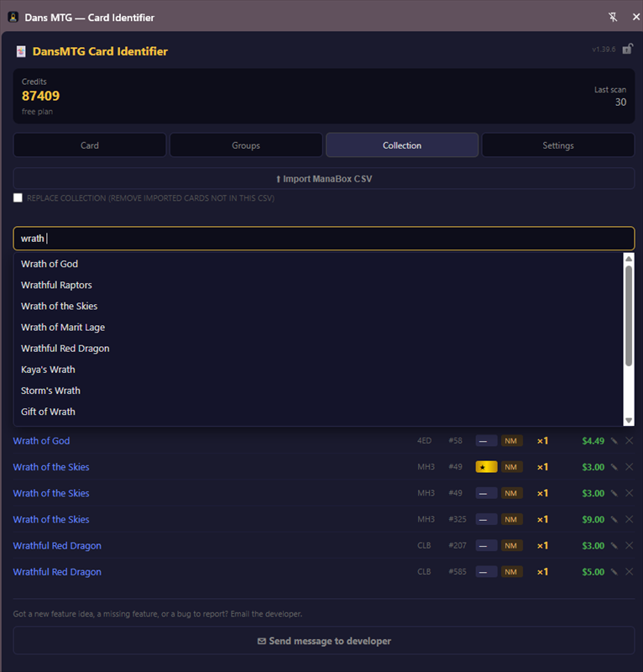Click the DansMTG app logo icon
Screen dimensions: 643x672
(21, 51)
